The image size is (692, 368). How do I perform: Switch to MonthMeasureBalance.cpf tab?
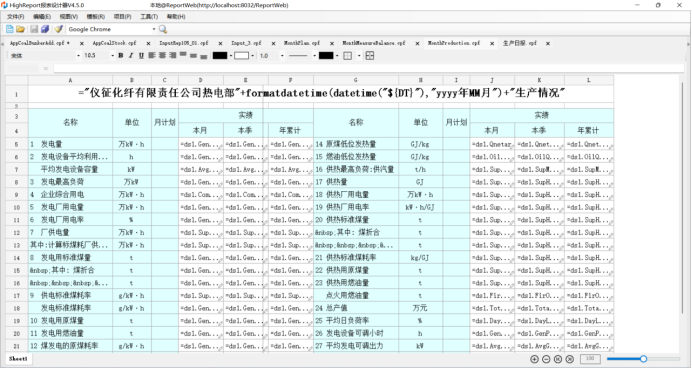(374, 43)
